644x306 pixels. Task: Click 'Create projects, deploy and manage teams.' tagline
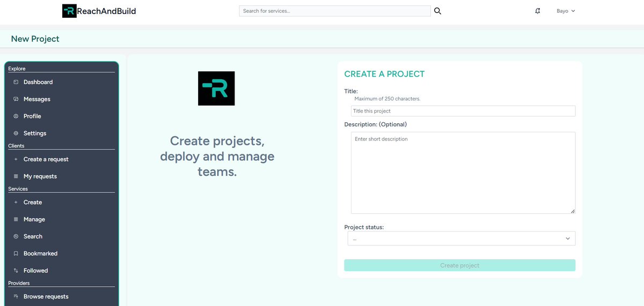click(217, 156)
